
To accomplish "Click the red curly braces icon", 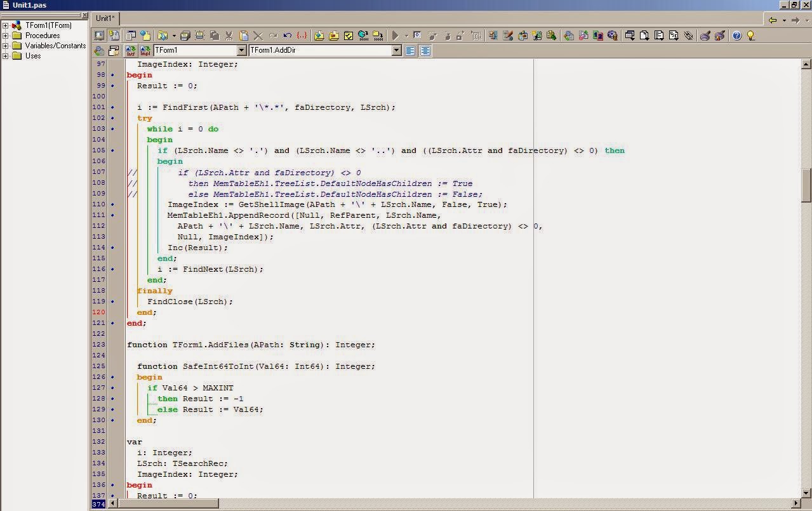I will click(x=301, y=36).
